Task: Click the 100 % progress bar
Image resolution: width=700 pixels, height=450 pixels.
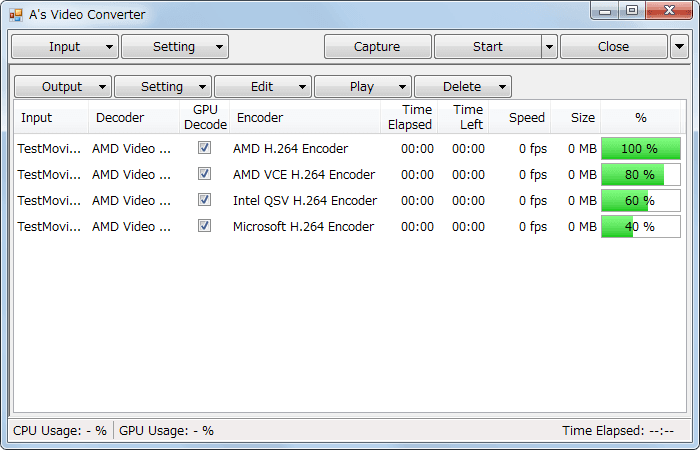Action: coord(641,149)
